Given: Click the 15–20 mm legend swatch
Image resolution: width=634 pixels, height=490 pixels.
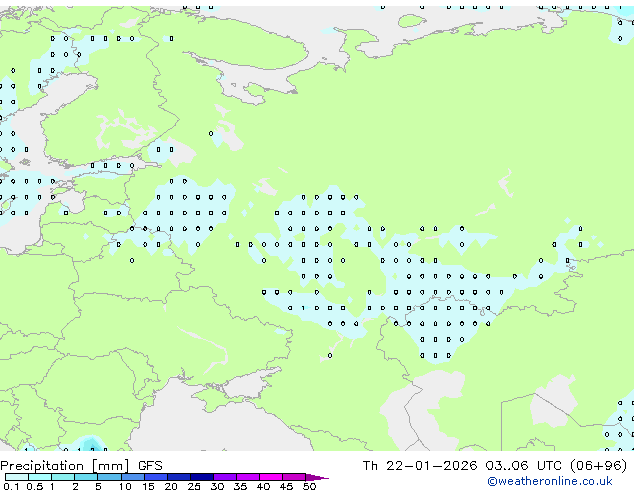Looking at the screenshot, I should 156,477.
